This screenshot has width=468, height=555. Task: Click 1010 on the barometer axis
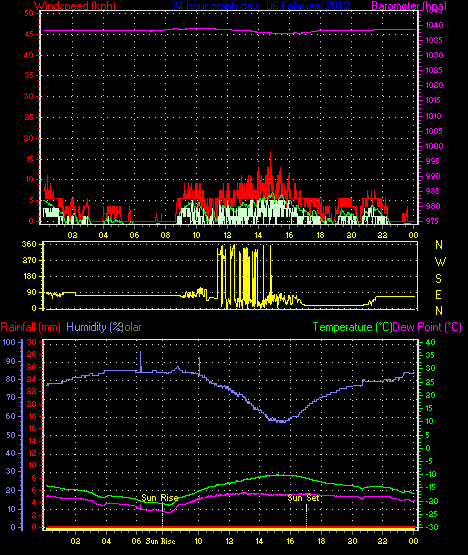(434, 116)
